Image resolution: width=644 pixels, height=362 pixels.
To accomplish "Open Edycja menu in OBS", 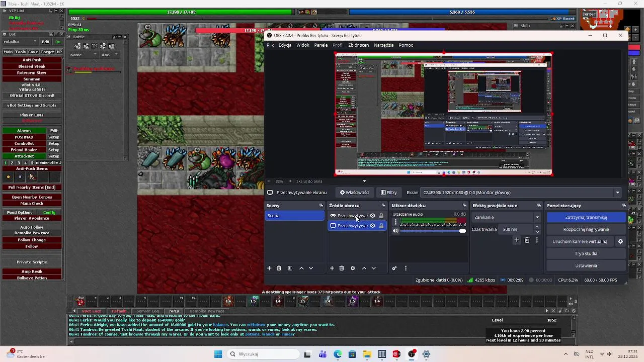I will point(285,45).
